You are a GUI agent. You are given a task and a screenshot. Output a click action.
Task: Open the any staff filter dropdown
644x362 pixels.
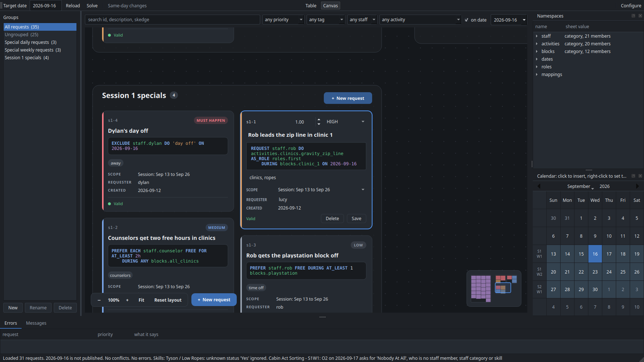pyautogui.click(x=362, y=20)
